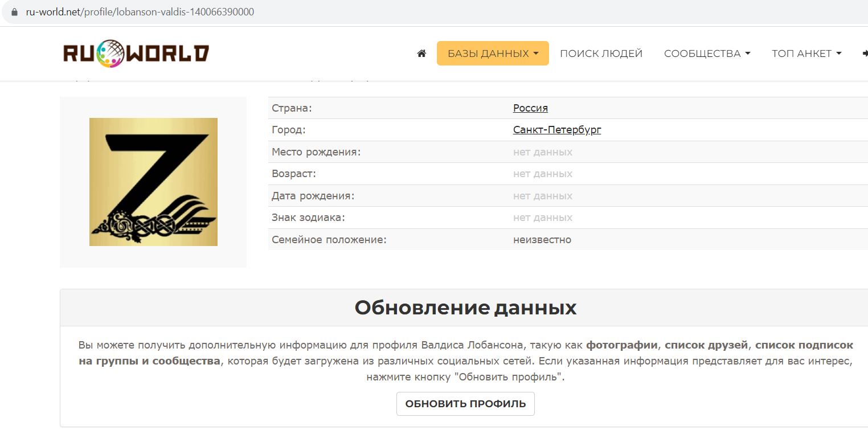Click the Z profile avatar image
The width and height of the screenshot is (868, 430).
pos(153,182)
